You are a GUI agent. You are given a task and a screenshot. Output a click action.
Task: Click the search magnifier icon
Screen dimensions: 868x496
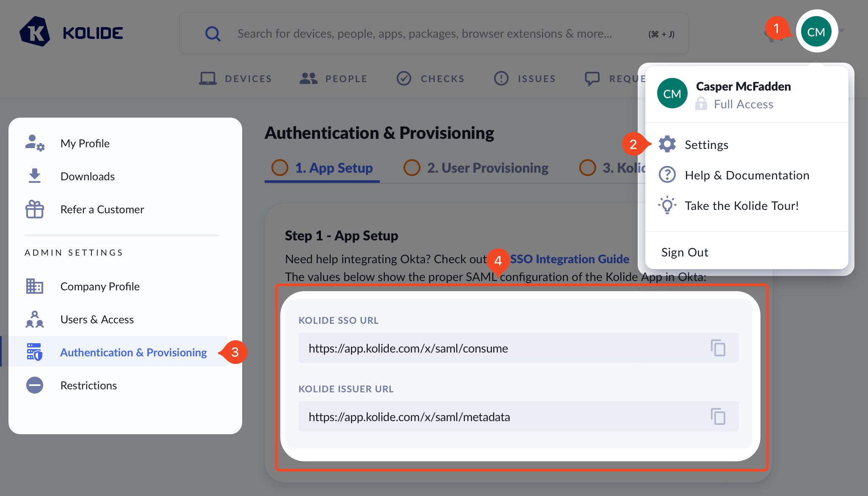213,33
